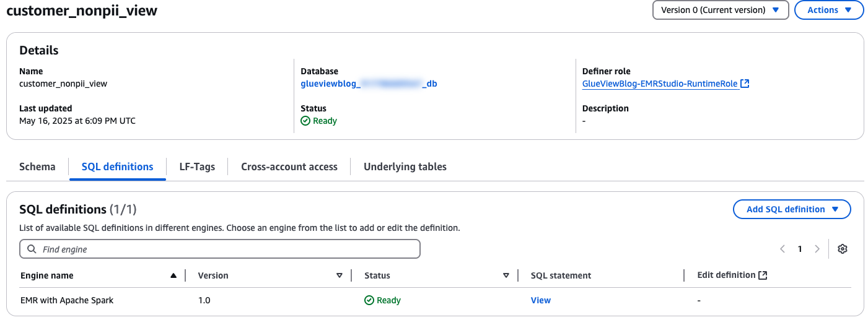Click the Status column sort arrow
This screenshot has height=320, width=868.
[506, 275]
